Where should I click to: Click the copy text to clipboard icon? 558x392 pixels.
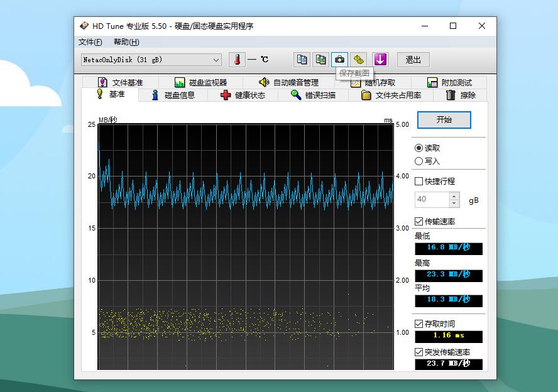302,60
